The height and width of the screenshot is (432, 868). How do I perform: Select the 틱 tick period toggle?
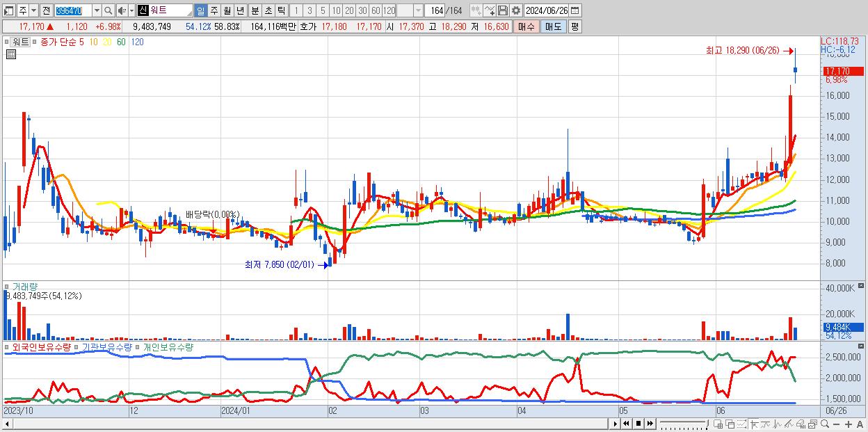281,10
